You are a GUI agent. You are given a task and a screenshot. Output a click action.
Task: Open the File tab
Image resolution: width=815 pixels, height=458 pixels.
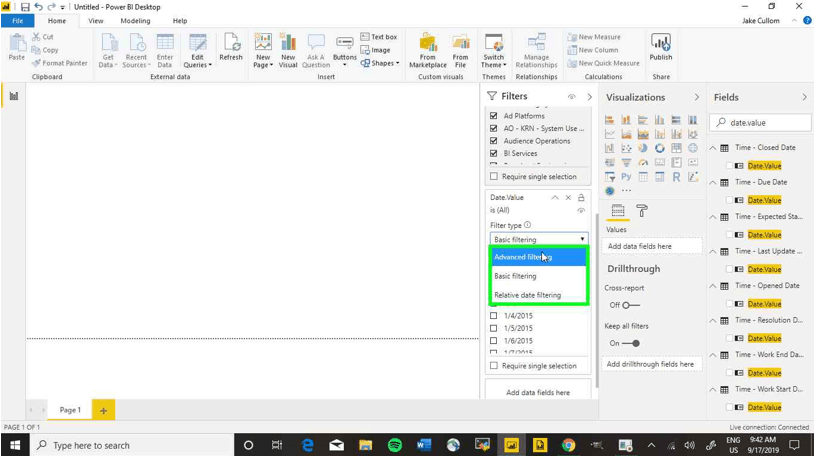(x=18, y=21)
